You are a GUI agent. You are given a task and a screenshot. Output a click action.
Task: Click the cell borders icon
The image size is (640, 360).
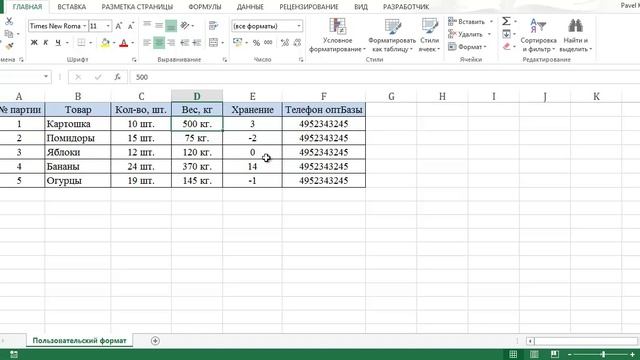click(x=81, y=42)
